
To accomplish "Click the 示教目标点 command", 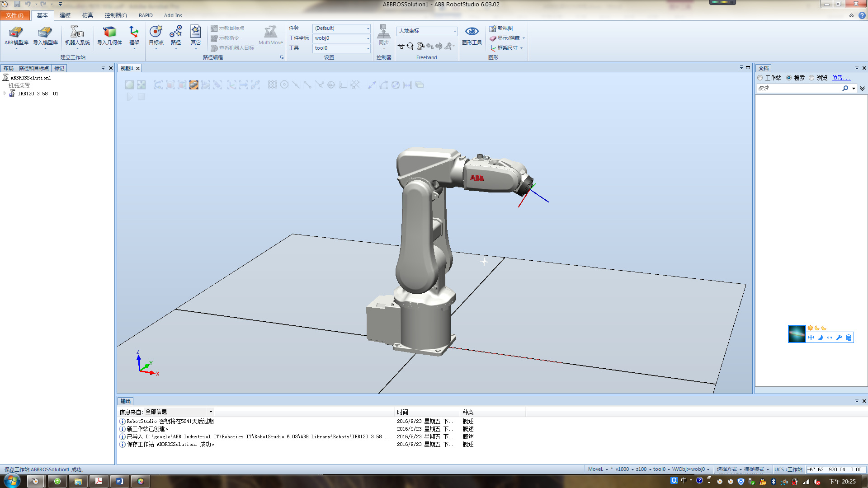I will (227, 28).
